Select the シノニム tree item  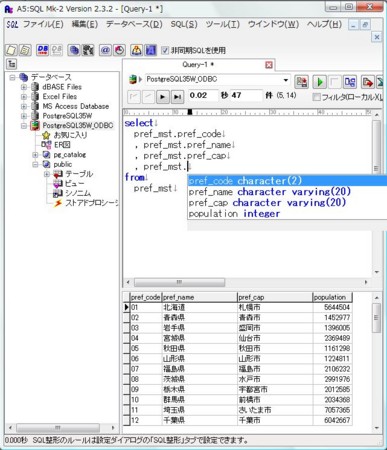point(78,193)
